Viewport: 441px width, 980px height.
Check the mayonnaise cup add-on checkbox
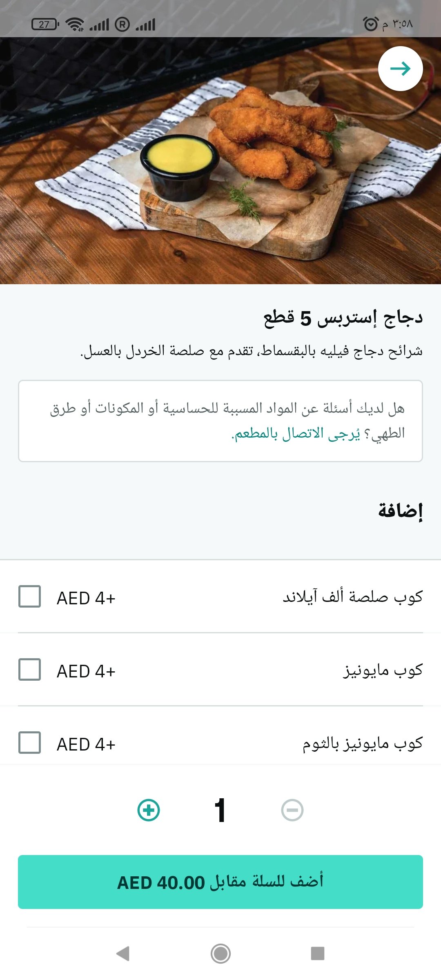pyautogui.click(x=29, y=670)
